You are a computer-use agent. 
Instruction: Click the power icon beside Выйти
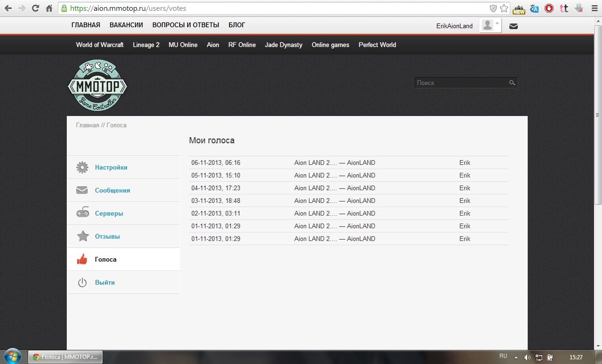click(x=82, y=282)
